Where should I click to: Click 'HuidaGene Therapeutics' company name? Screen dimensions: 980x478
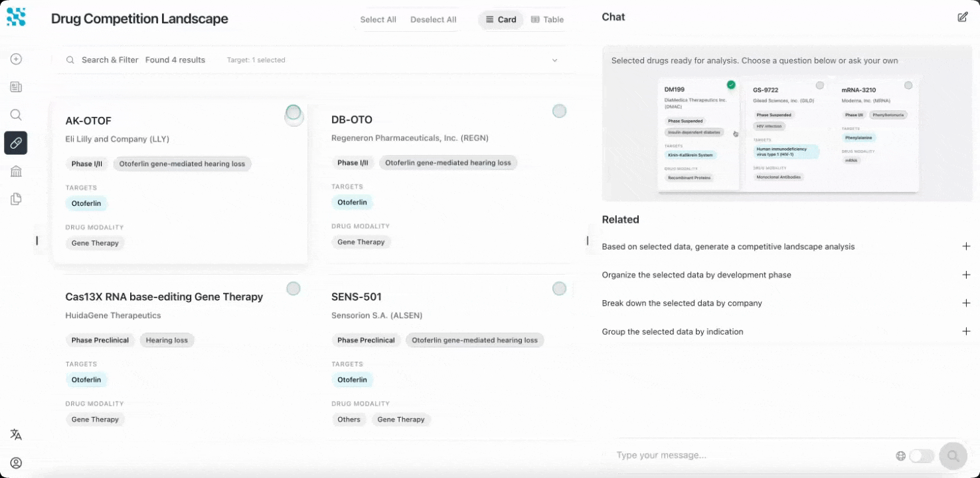pos(113,315)
